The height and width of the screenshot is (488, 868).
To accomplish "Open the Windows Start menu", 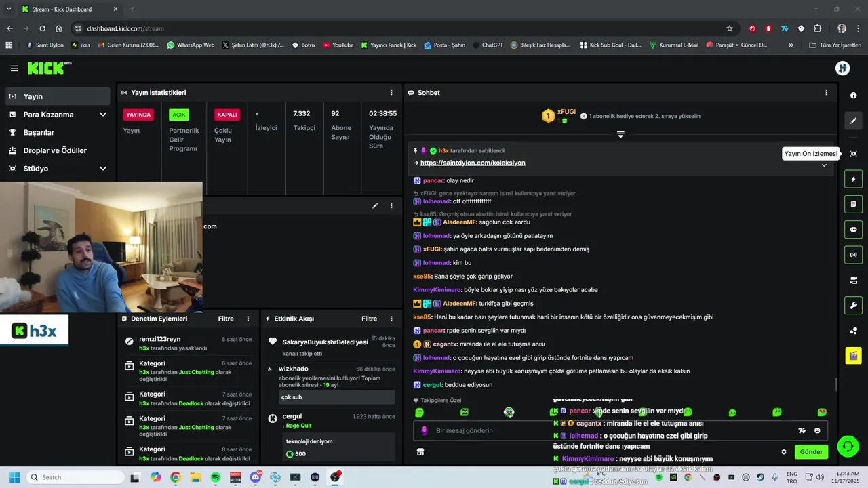I will (14, 477).
